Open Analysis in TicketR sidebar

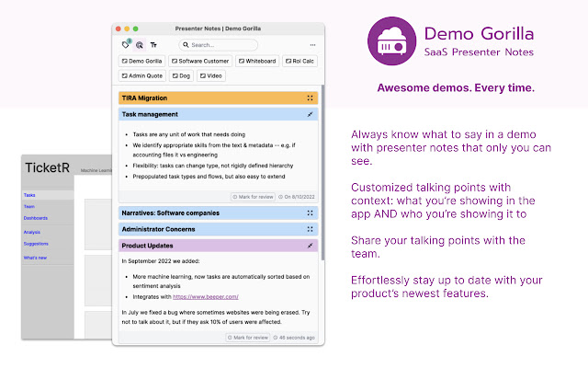(32, 232)
